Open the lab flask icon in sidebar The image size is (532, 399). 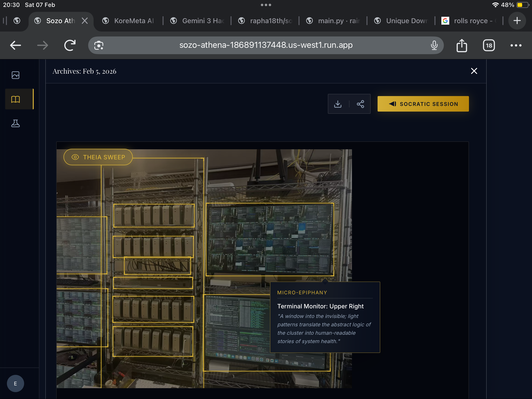[16, 123]
